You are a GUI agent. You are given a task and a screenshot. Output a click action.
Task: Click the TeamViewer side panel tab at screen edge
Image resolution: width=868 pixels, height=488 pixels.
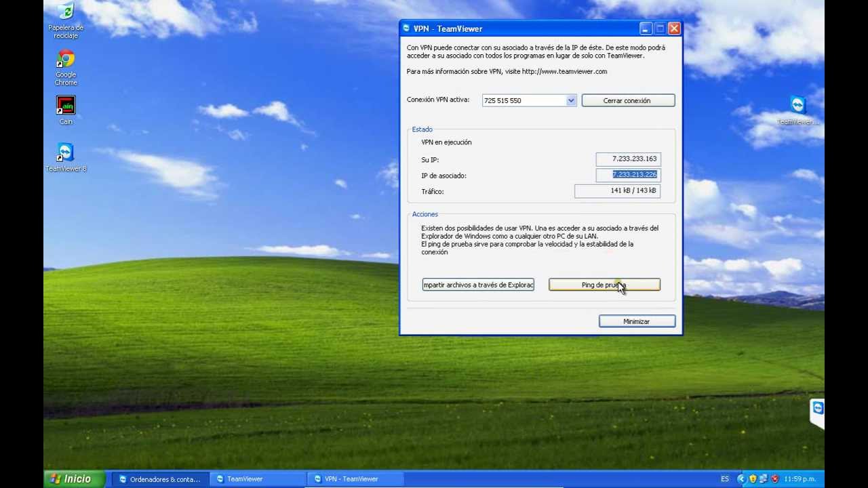[x=817, y=413]
